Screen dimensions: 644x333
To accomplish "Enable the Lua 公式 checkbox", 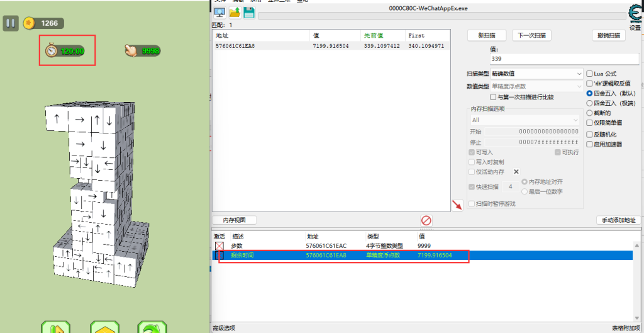I will [590, 74].
